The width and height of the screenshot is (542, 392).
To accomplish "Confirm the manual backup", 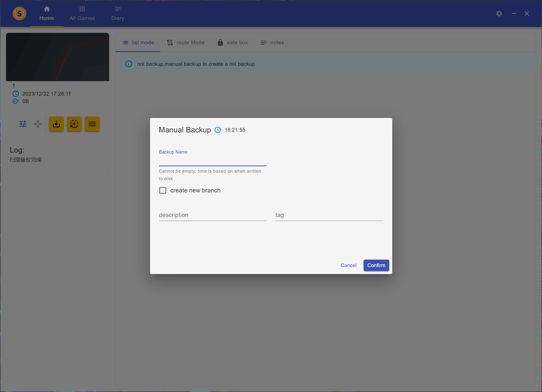I will click(376, 265).
